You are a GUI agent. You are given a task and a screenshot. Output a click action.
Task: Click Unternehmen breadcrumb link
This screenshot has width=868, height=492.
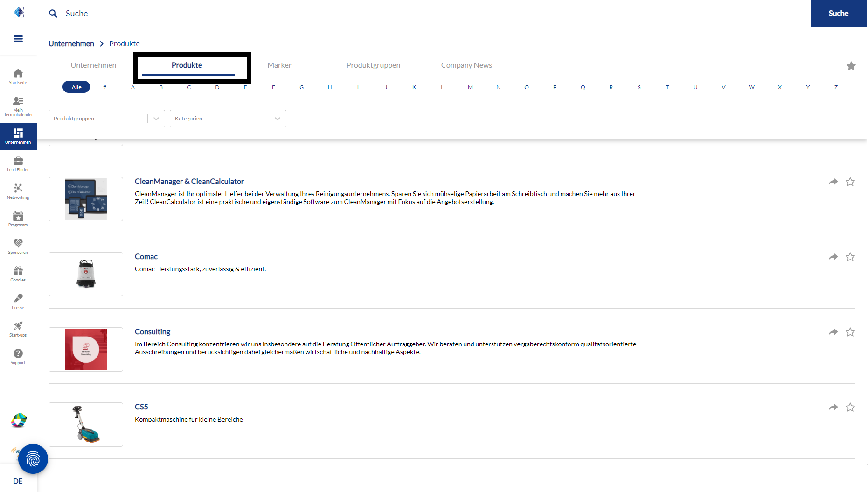point(71,43)
